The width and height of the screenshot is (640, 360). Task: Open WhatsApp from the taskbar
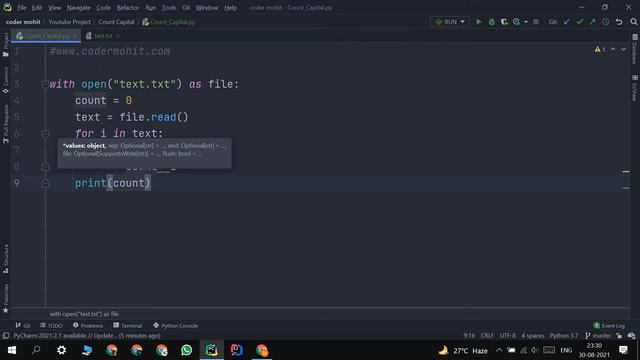pos(187,350)
